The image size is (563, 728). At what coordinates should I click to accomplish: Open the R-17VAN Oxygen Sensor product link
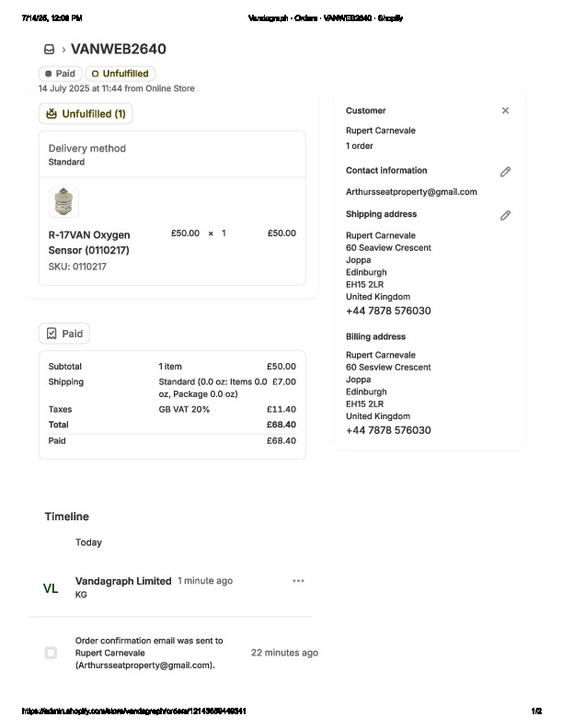click(x=88, y=242)
